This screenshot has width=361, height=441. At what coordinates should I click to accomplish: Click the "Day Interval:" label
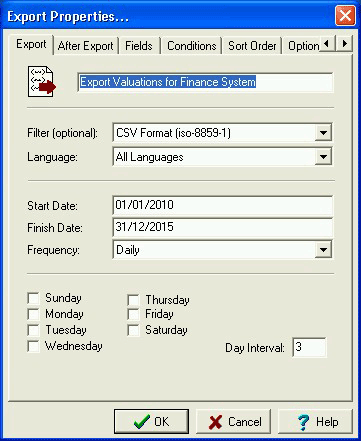(255, 348)
